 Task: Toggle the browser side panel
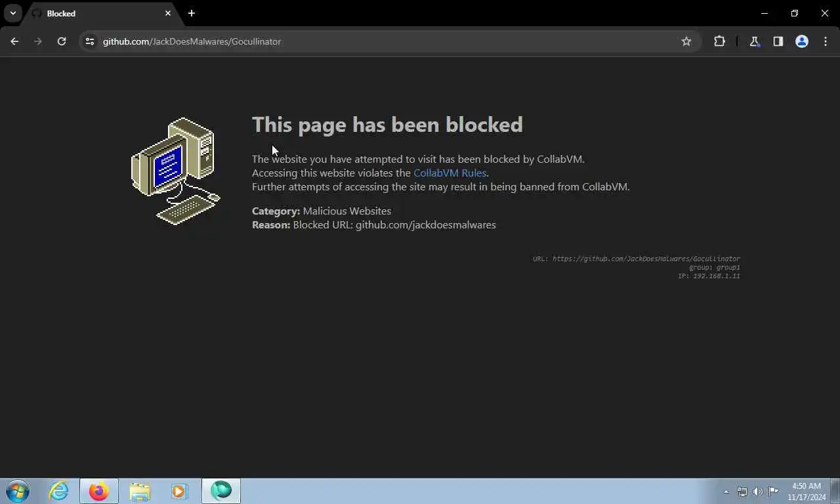coord(778,41)
